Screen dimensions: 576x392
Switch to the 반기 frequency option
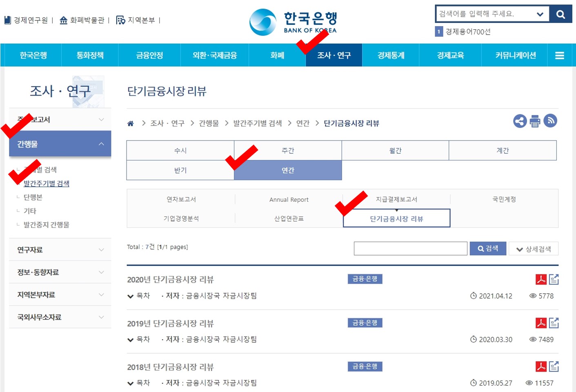tap(180, 170)
